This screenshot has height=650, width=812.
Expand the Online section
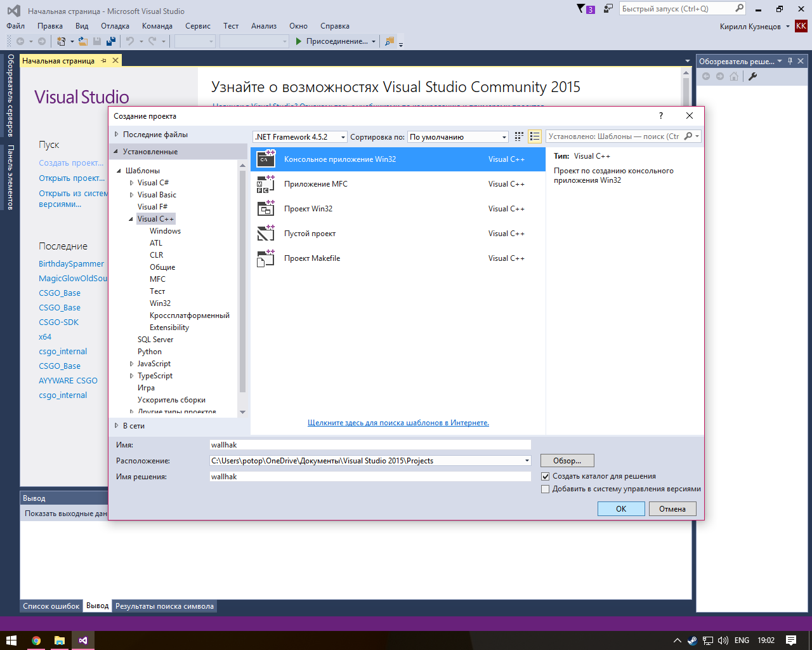click(117, 426)
